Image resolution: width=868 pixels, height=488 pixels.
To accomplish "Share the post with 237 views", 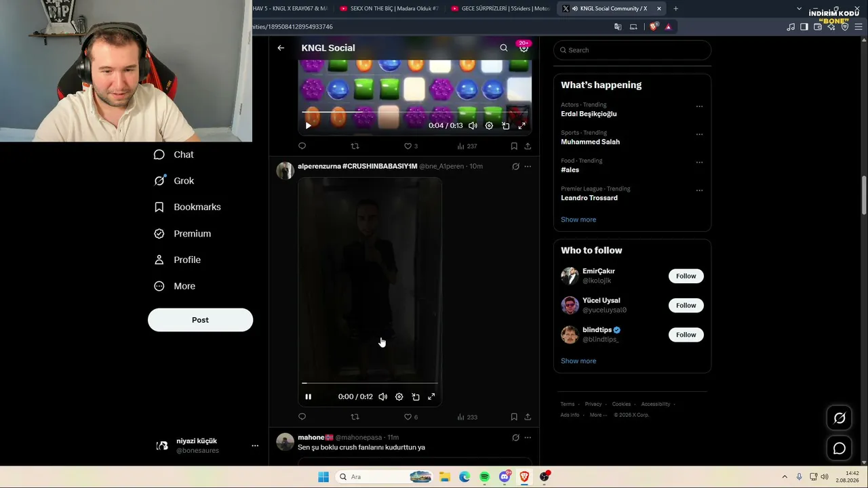I will pos(528,146).
